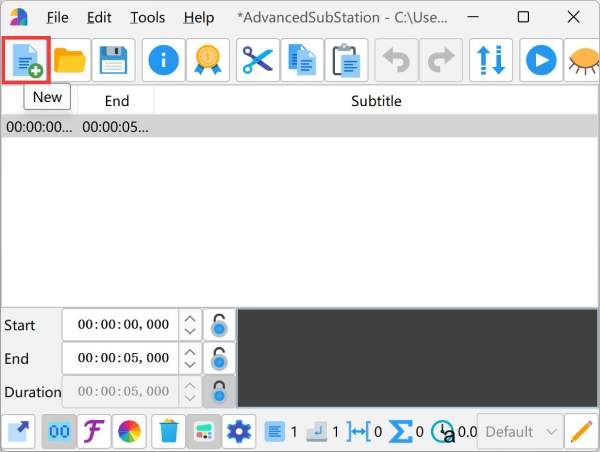Image resolution: width=600 pixels, height=452 pixels.
Task: Redo the last action
Action: coord(441,60)
